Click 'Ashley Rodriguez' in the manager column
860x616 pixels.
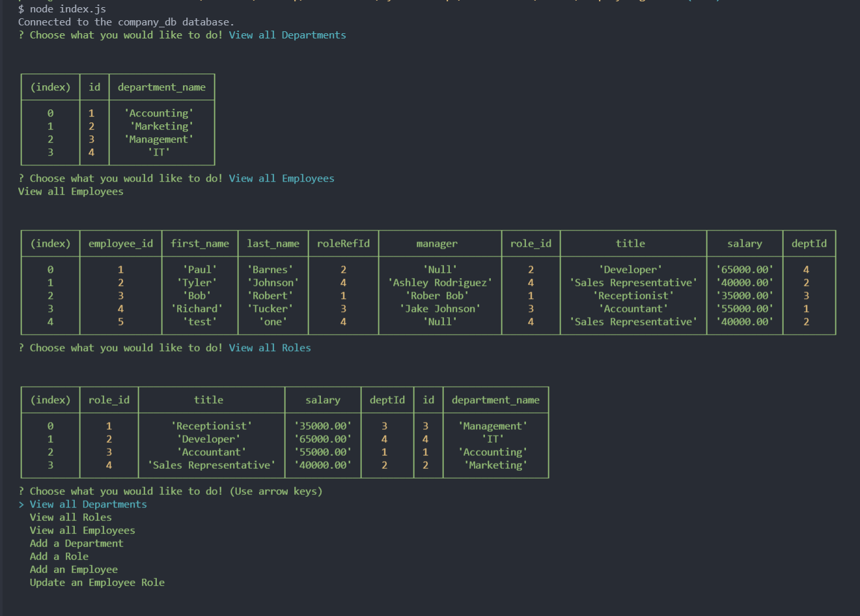[439, 282]
